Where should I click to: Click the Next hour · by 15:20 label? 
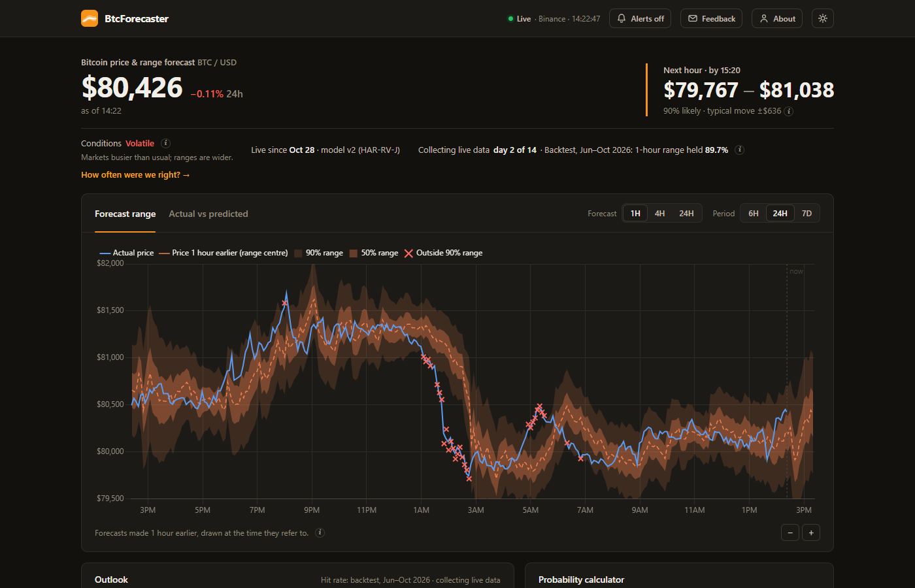(x=702, y=70)
